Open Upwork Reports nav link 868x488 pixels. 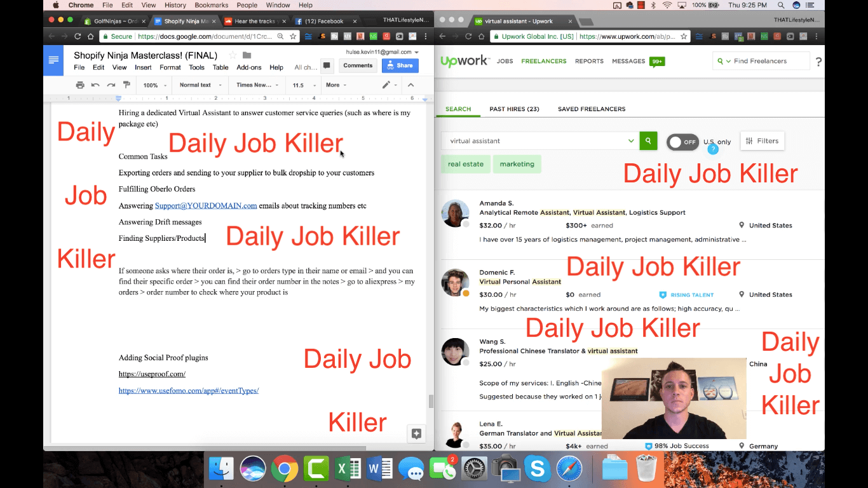click(589, 62)
